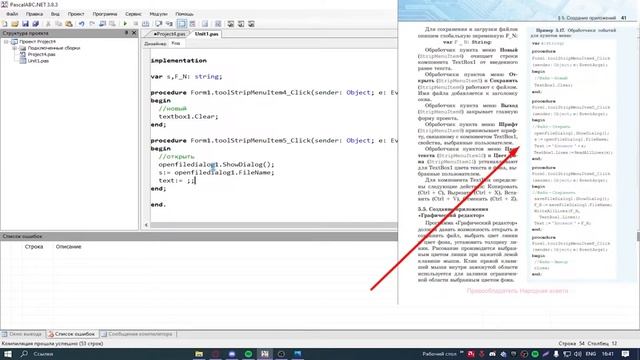Screen dimensions: 640x360
Task: Click the Redo toolbar arrow
Action: point(92,24)
